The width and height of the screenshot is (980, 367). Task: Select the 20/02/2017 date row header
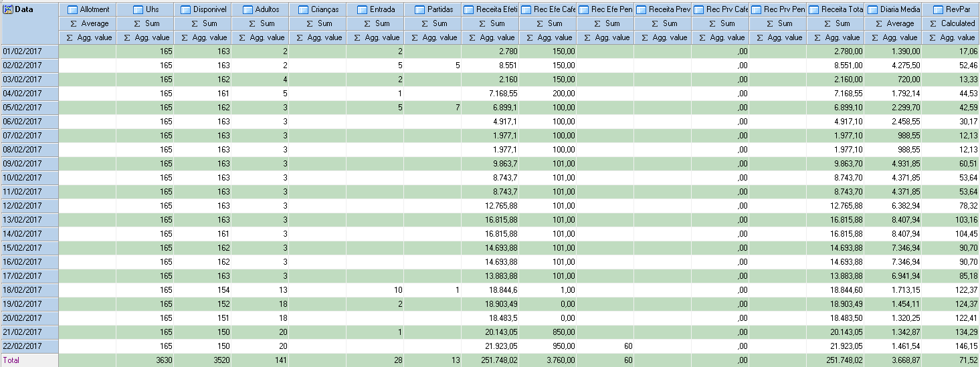pos(29,318)
